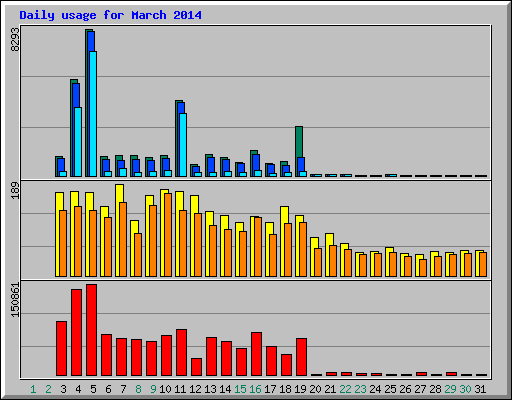Click day label 5 on the axis
This screenshot has height=400, width=512.
[x=93, y=389]
